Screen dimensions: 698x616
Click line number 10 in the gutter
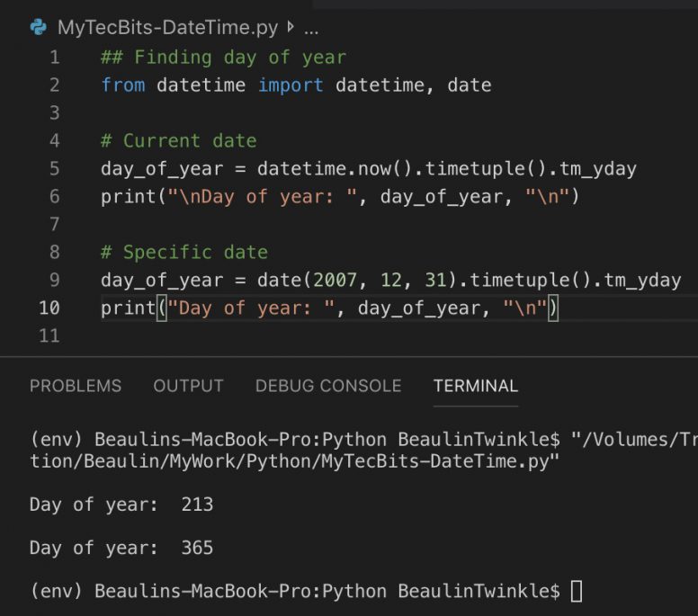pos(50,308)
